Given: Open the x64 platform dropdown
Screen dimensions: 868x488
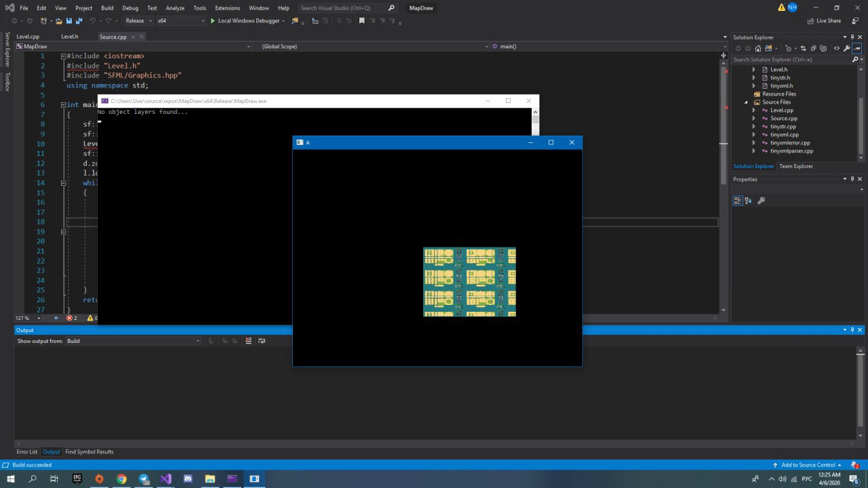Looking at the screenshot, I should tap(180, 21).
